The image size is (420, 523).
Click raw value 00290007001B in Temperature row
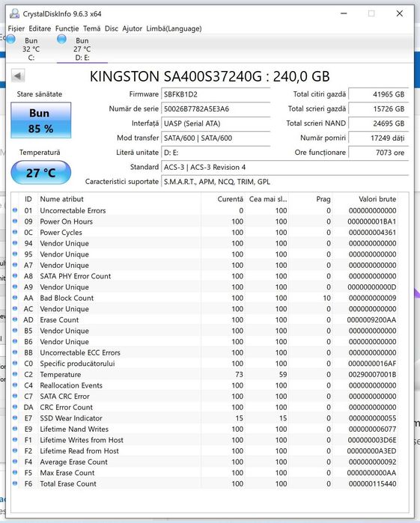click(372, 375)
